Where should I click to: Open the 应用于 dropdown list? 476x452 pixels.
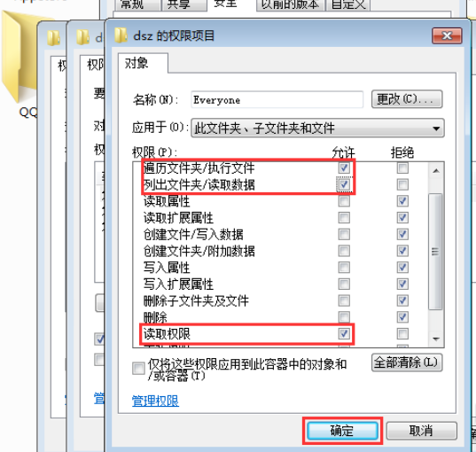[317, 129]
